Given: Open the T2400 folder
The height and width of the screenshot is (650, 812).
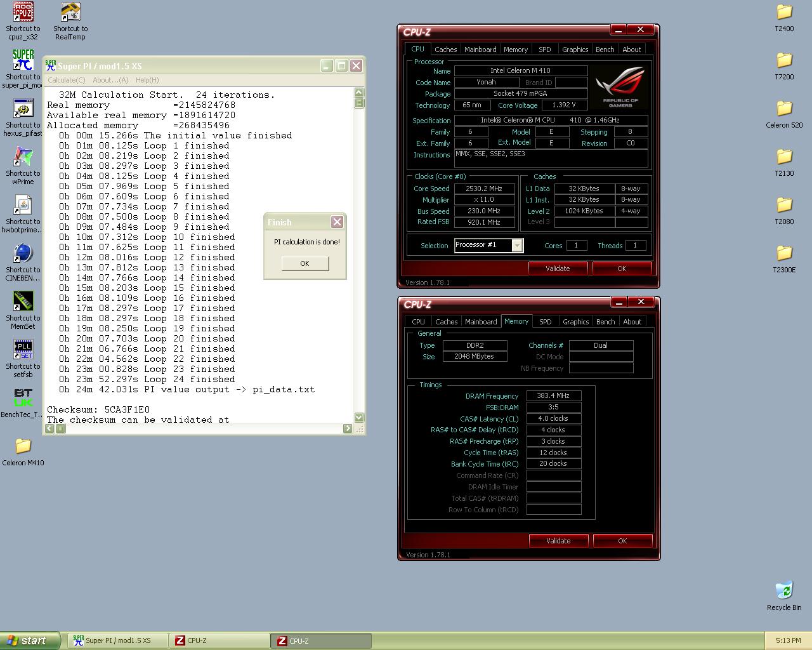Looking at the screenshot, I should coord(784,12).
